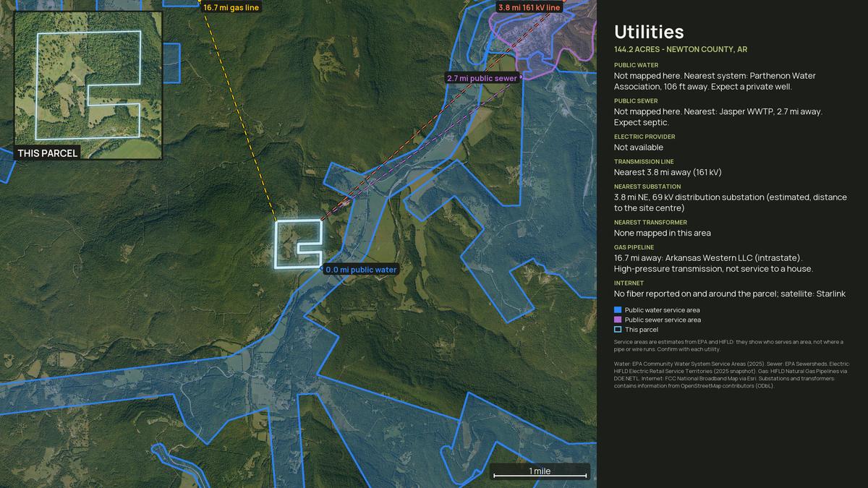Click the PUBLIC WATER section heading
The width and height of the screenshot is (868, 488).
(636, 65)
